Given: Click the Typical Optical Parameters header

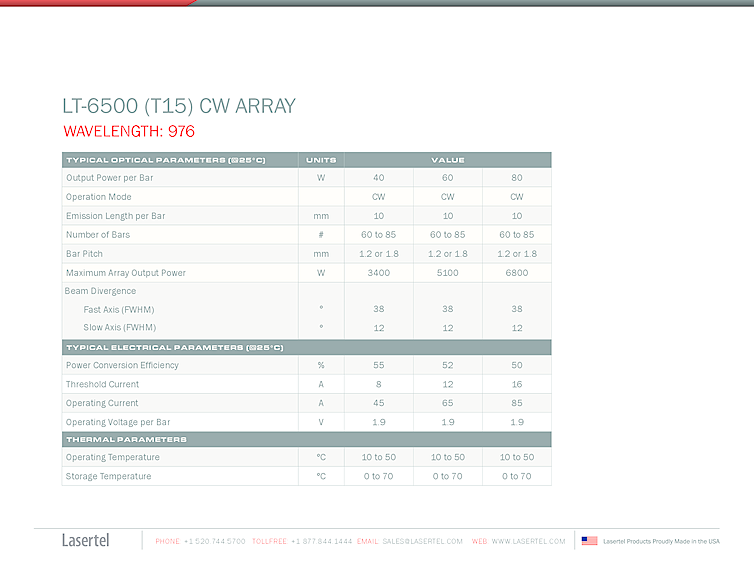Looking at the screenshot, I should 165,160.
